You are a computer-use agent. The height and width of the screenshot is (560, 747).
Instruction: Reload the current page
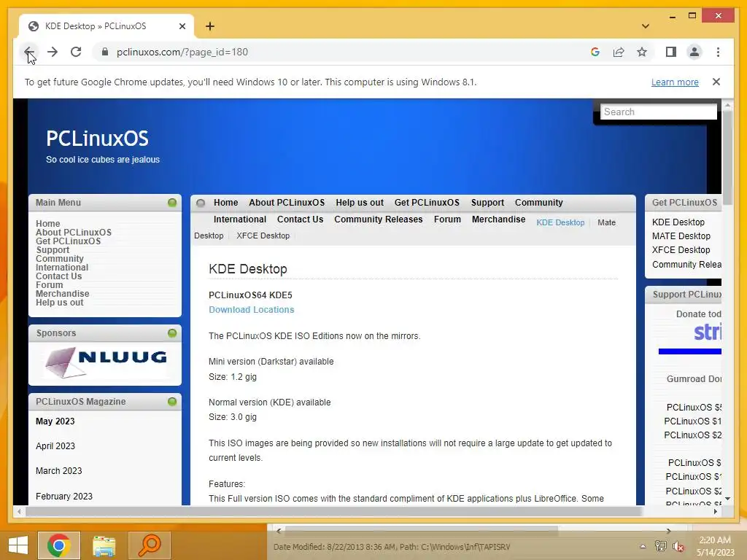[x=76, y=52]
